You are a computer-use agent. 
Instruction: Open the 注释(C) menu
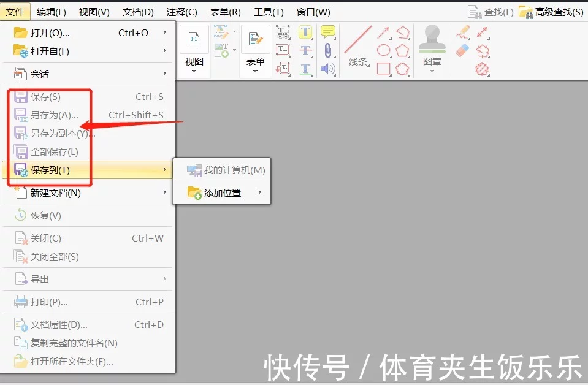pyautogui.click(x=181, y=12)
